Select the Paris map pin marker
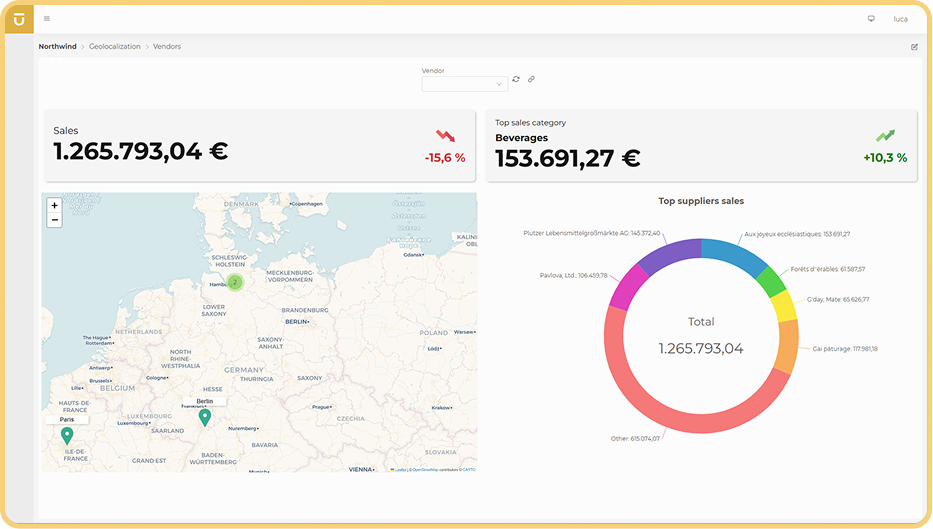Screen dimensions: 933x529 pyautogui.click(x=67, y=435)
